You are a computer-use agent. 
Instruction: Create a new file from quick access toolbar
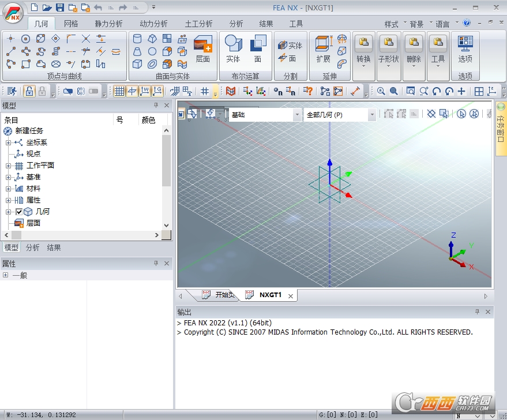click(x=34, y=7)
